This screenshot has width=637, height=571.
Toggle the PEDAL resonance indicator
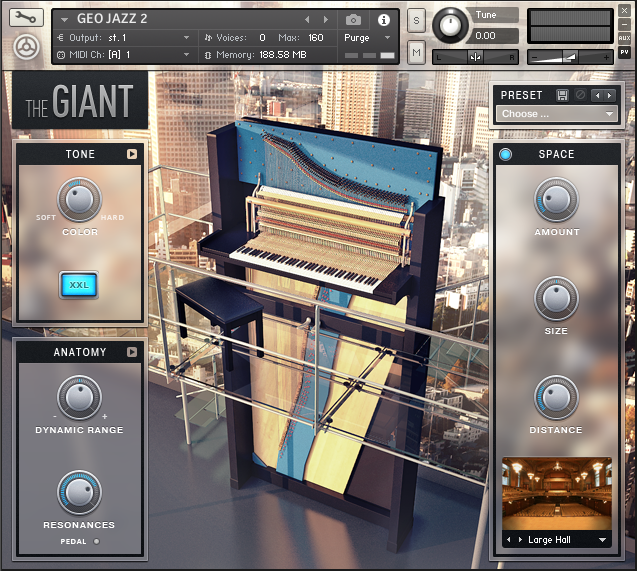tap(96, 541)
